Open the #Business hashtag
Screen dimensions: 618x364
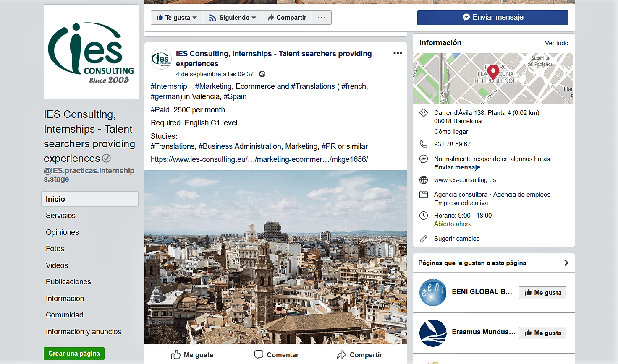tap(215, 146)
